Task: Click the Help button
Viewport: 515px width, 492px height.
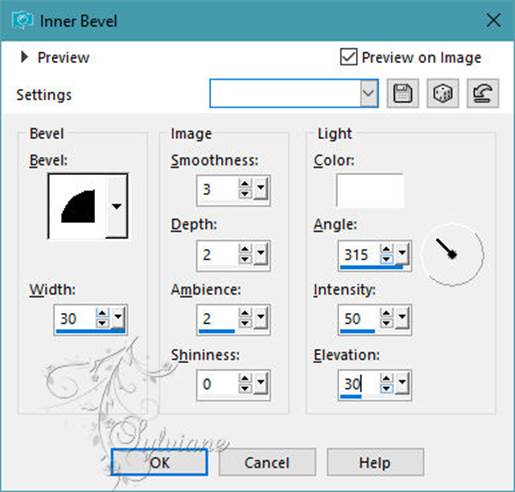Action: (375, 462)
